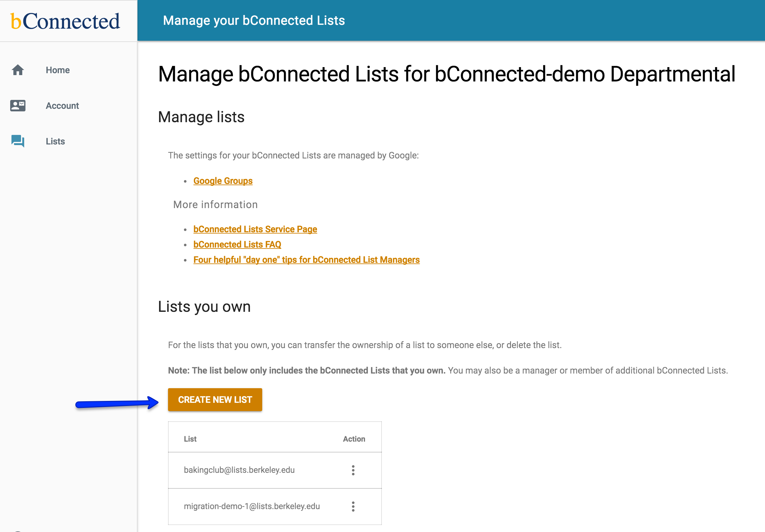Click the three-dot icon on migration-demo-1 row
Viewport: 765px width, 532px height.
click(x=354, y=507)
